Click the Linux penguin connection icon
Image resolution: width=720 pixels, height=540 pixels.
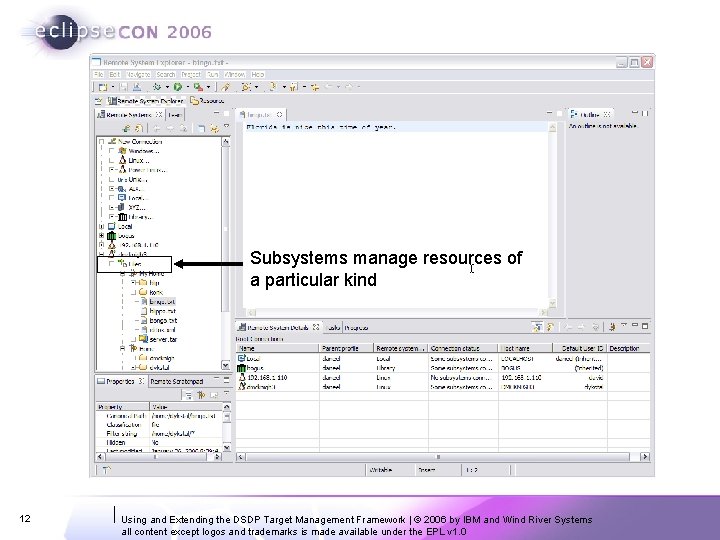pyautogui.click(x=122, y=160)
